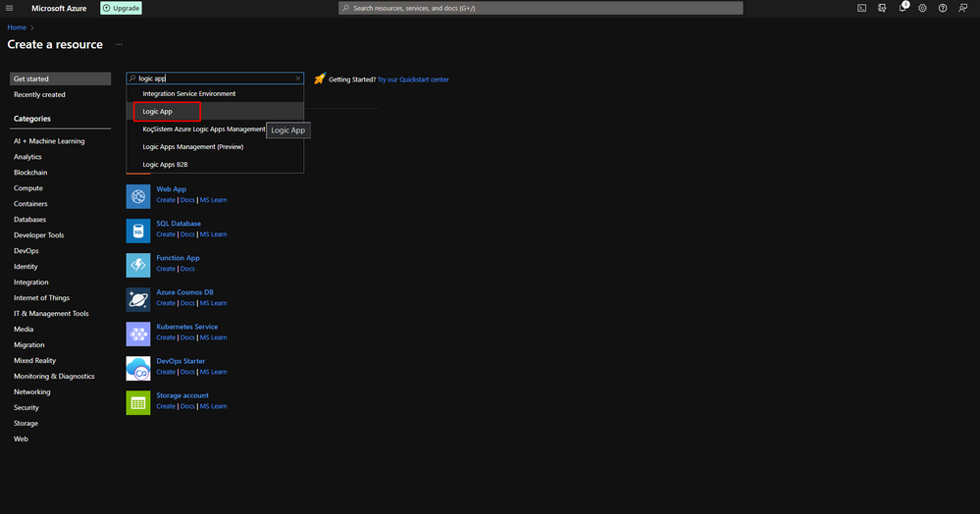Open the notifications bell
Screen dimensions: 980x514
pos(903,8)
